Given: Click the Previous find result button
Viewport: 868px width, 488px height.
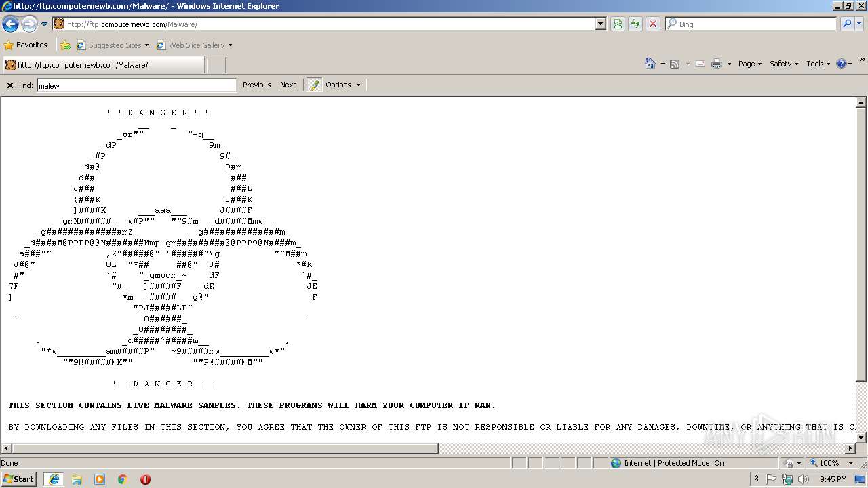Looking at the screenshot, I should pyautogui.click(x=257, y=85).
